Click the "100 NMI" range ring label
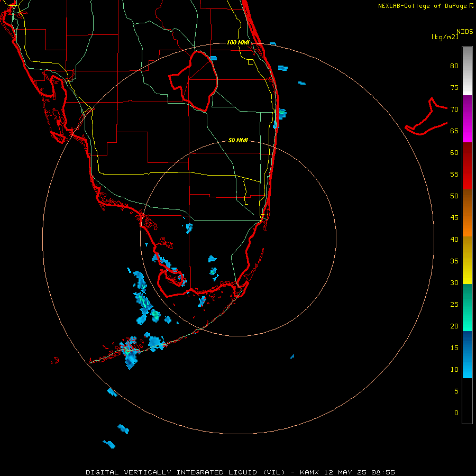476x476 pixels. pyautogui.click(x=238, y=42)
